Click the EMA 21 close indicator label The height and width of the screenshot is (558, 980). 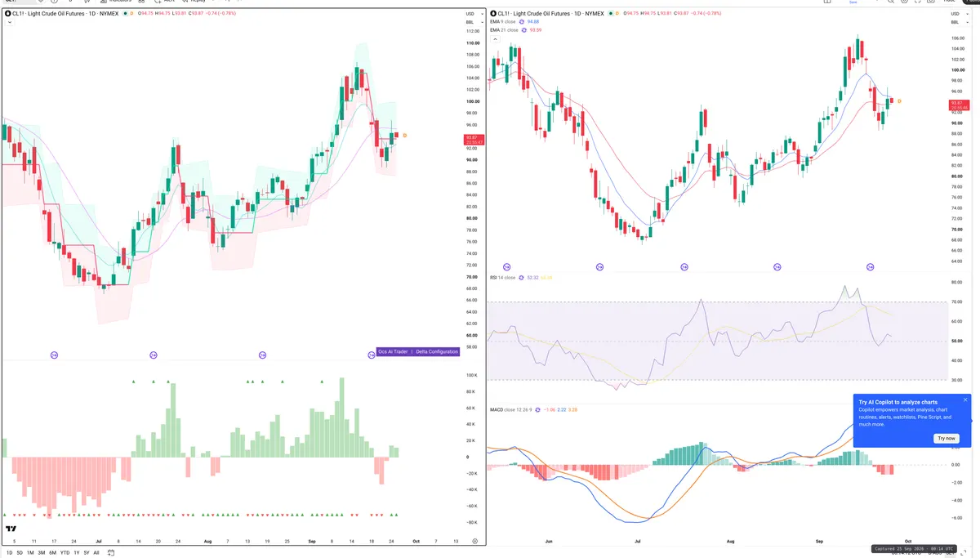(x=504, y=30)
